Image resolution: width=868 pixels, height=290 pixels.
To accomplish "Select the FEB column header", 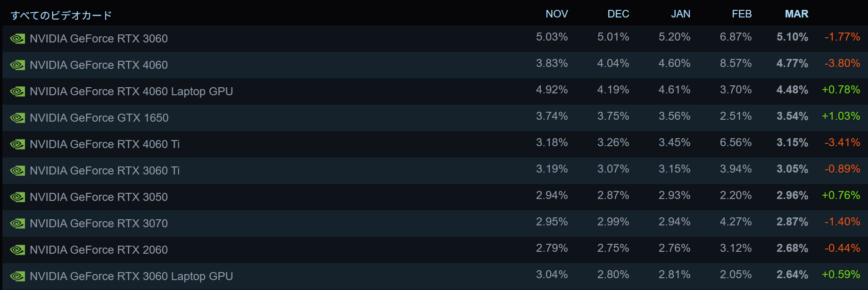I will [x=742, y=14].
